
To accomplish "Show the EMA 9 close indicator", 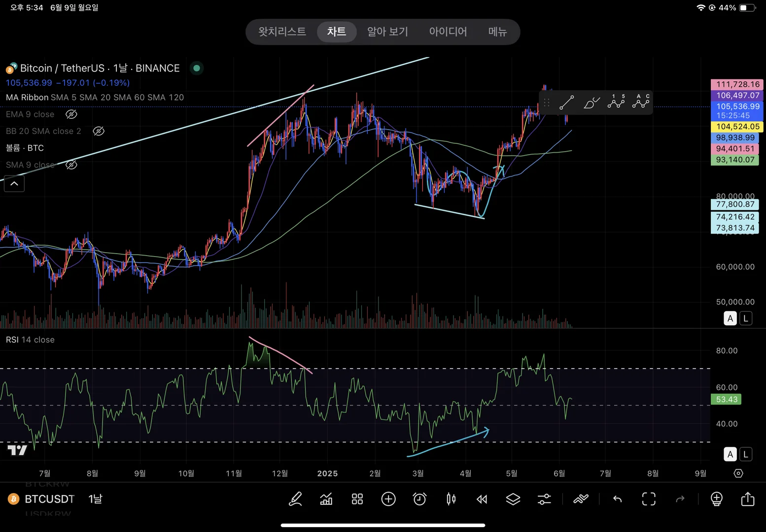I will pyautogui.click(x=71, y=114).
